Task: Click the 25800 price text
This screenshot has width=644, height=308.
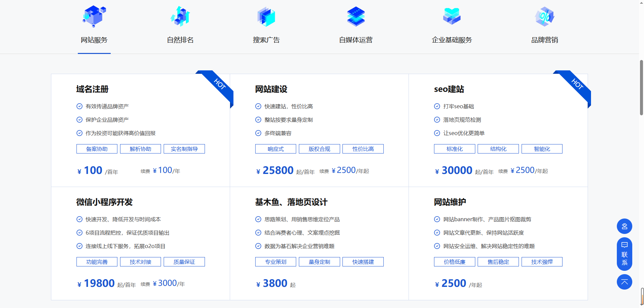Action: pyautogui.click(x=278, y=170)
